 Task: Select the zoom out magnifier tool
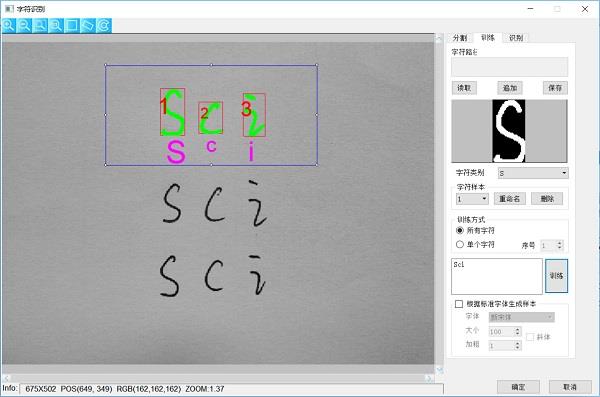click(24, 26)
